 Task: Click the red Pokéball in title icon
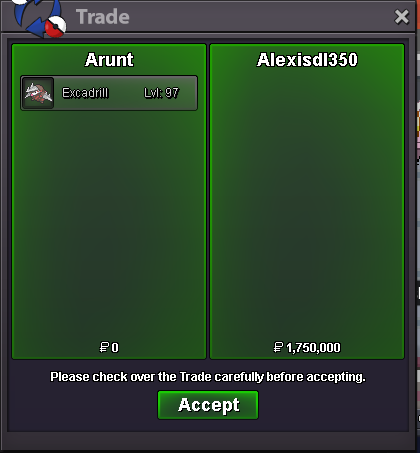(x=55, y=26)
